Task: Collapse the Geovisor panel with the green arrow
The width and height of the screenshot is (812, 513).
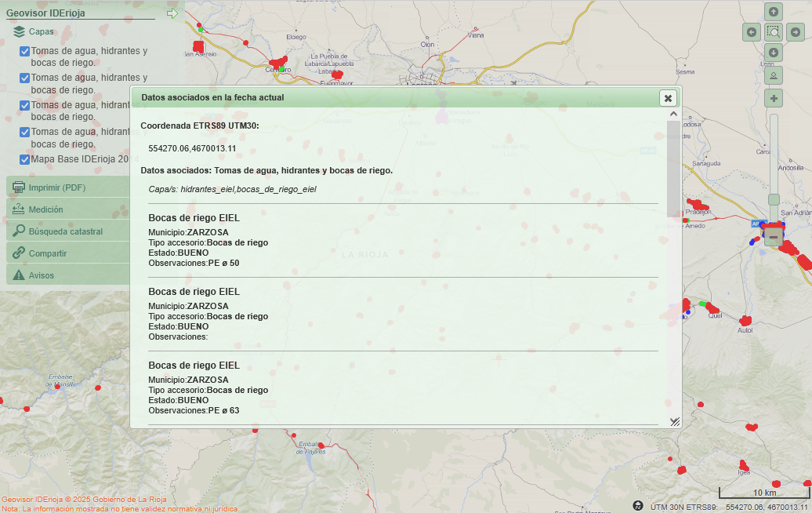Action: (x=172, y=13)
